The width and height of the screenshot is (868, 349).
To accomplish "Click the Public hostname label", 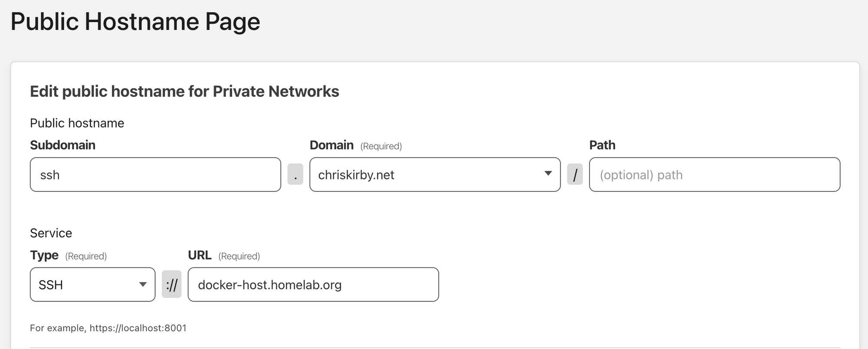I will pos(76,123).
